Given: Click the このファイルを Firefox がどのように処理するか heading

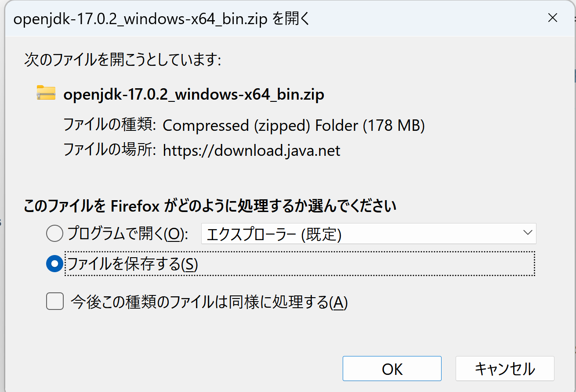Looking at the screenshot, I should click(210, 205).
